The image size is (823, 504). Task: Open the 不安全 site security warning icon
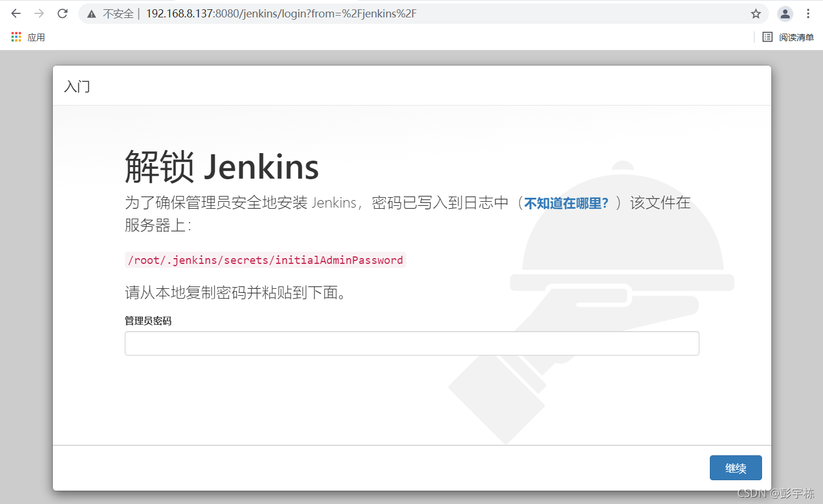[92, 14]
